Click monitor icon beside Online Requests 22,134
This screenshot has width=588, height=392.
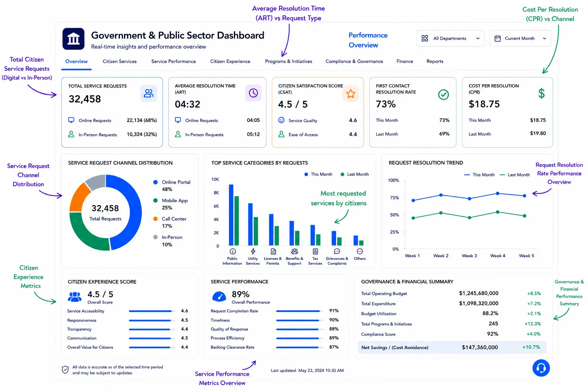click(x=71, y=120)
